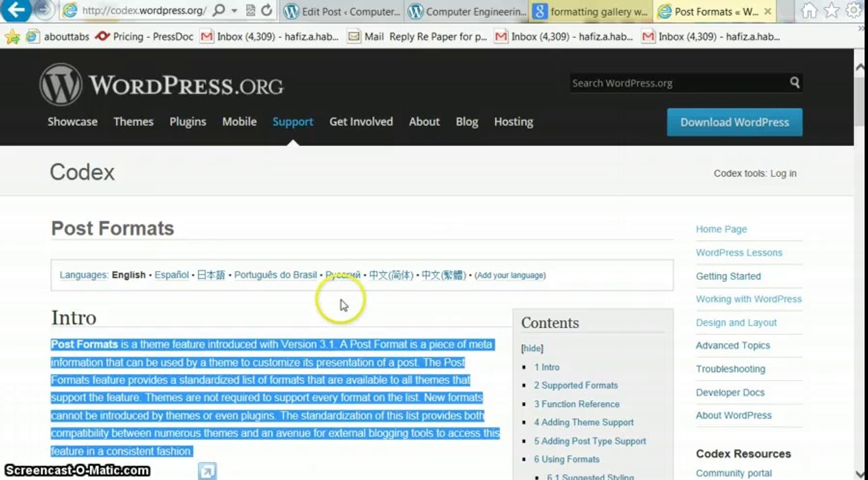
Task: Open the Themes menu item
Action: [x=133, y=121]
